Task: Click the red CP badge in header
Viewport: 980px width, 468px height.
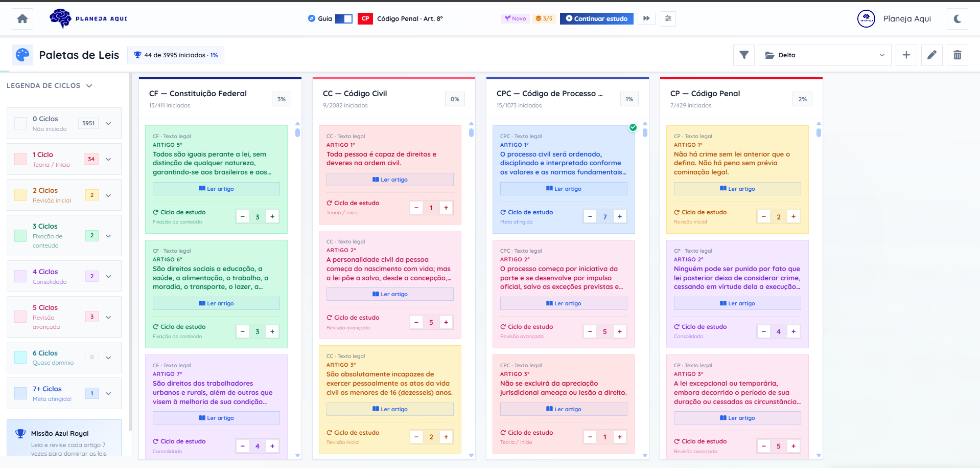Action: tap(365, 18)
